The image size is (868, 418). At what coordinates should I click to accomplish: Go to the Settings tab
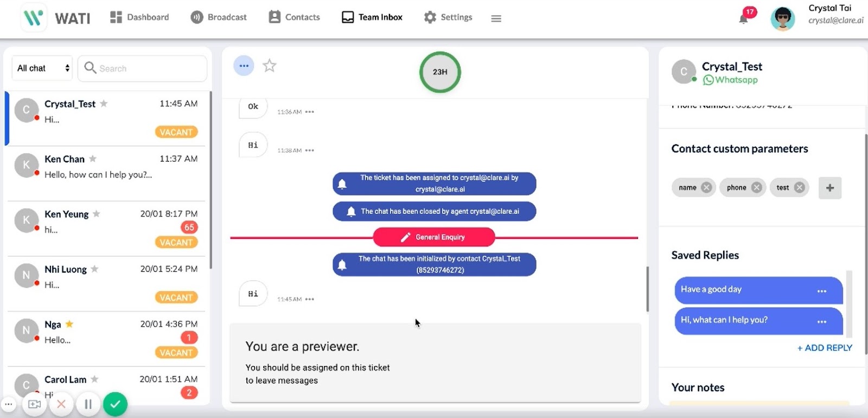448,17
